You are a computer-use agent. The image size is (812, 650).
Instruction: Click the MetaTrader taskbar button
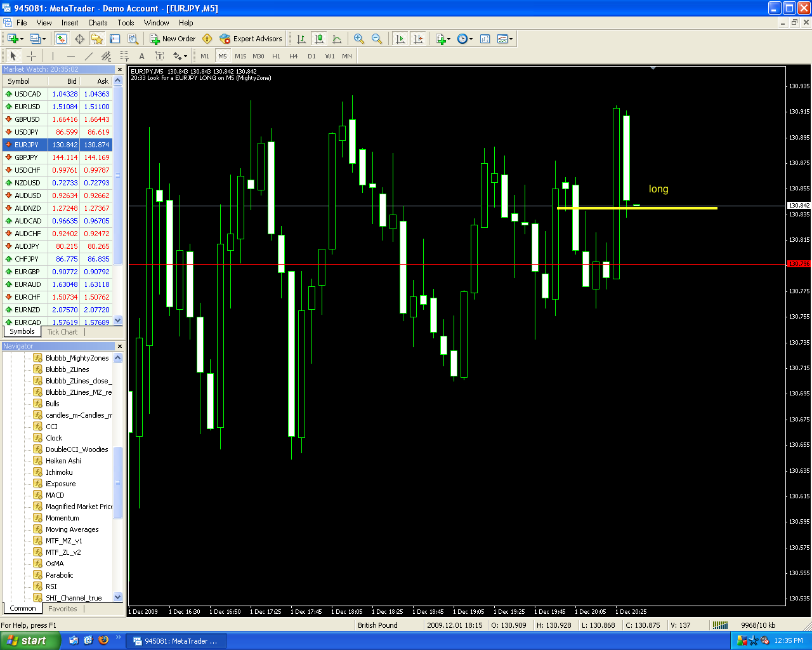[175, 641]
